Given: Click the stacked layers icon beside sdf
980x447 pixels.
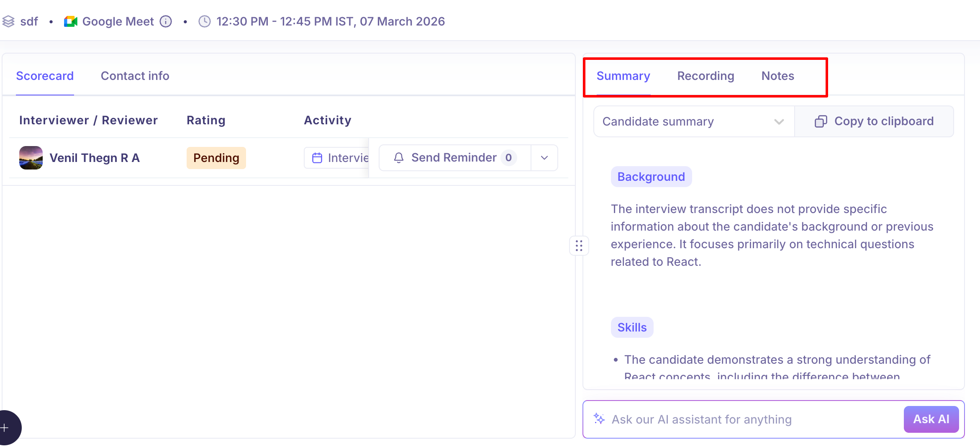Looking at the screenshot, I should [8, 21].
